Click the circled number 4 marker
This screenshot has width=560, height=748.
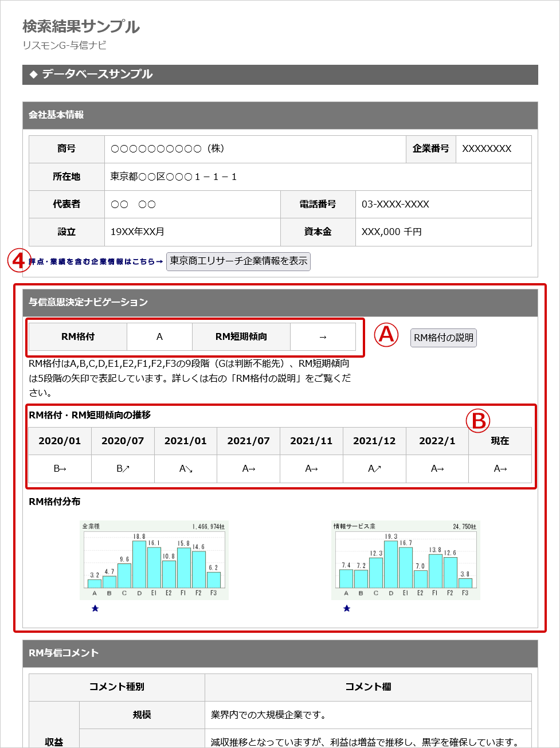coord(19,261)
